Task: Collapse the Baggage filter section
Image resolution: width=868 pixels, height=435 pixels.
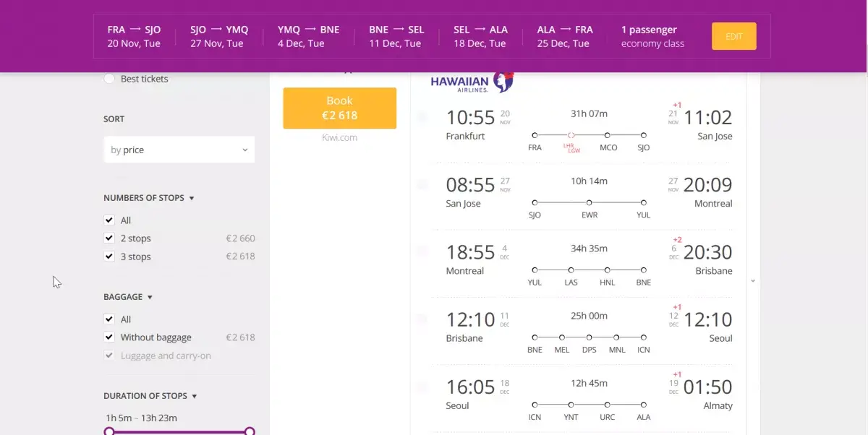Action: pyautogui.click(x=128, y=297)
